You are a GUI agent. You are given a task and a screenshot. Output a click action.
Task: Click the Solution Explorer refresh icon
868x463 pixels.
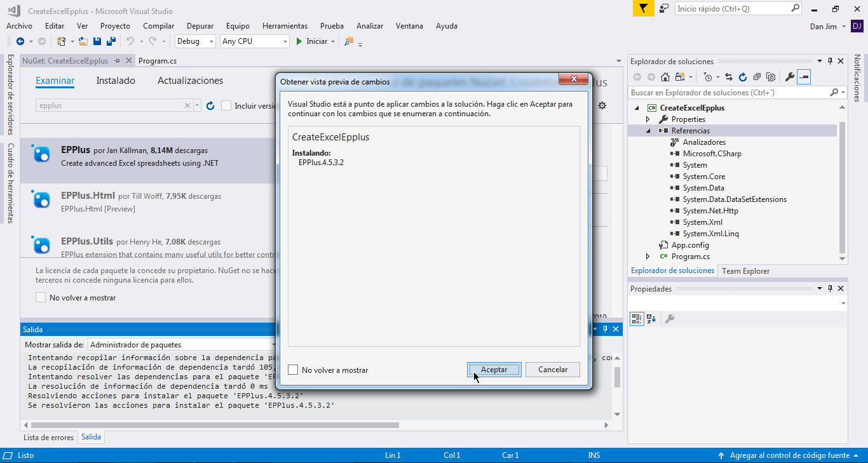742,77
